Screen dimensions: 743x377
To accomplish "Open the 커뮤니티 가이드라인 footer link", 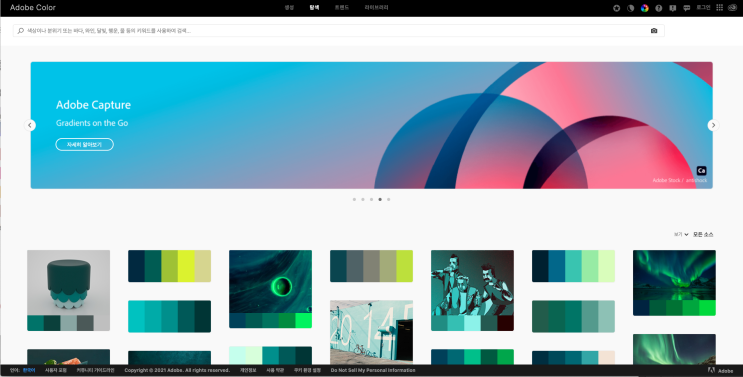I will point(95,370).
